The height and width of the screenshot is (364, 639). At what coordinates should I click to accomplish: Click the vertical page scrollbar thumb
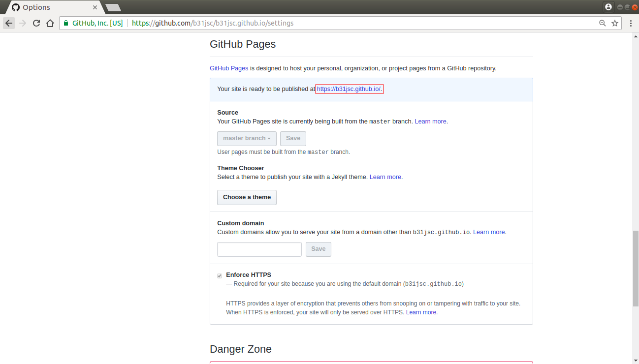pyautogui.click(x=635, y=269)
